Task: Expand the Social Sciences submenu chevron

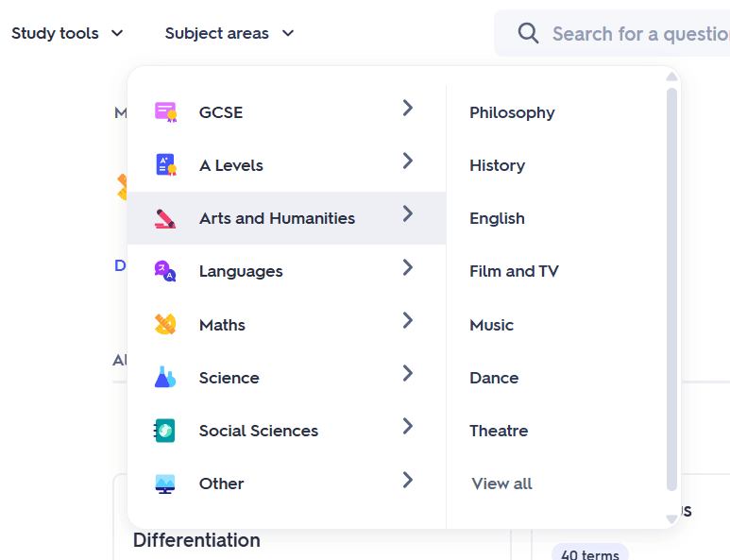Action: click(408, 427)
